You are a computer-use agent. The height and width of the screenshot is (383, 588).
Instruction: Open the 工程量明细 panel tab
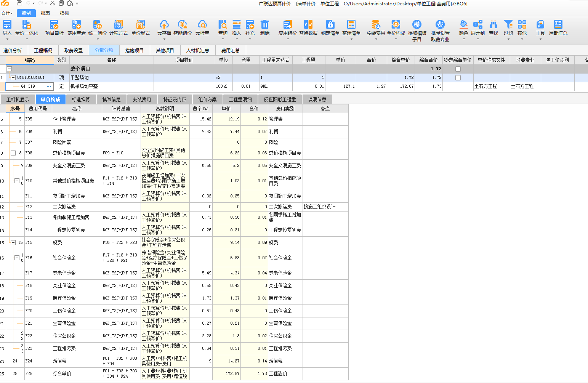click(240, 99)
